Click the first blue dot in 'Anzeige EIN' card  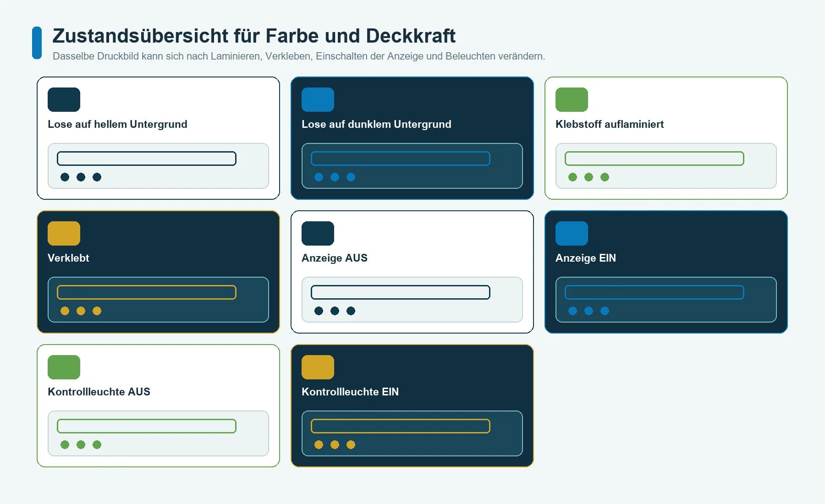coord(572,311)
